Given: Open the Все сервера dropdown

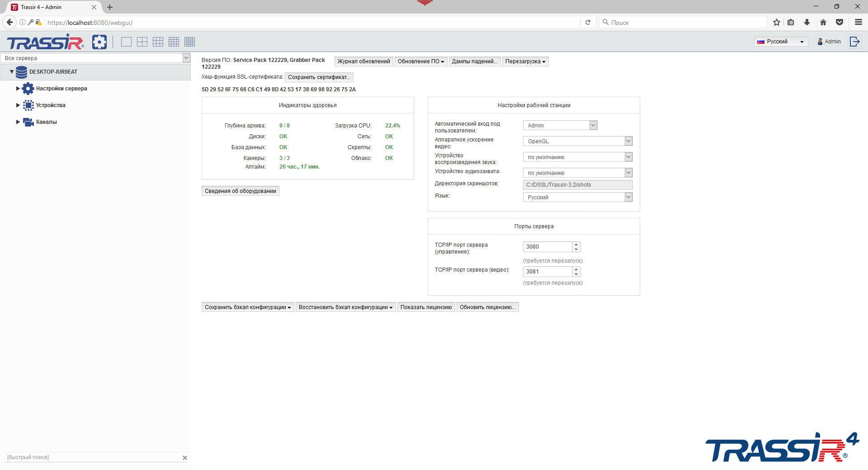Looking at the screenshot, I should 186,58.
